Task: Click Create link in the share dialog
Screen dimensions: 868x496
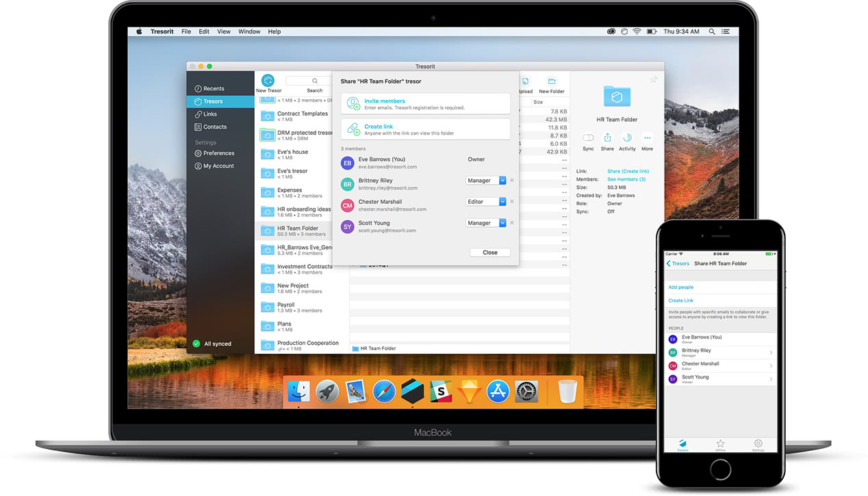Action: [426, 129]
